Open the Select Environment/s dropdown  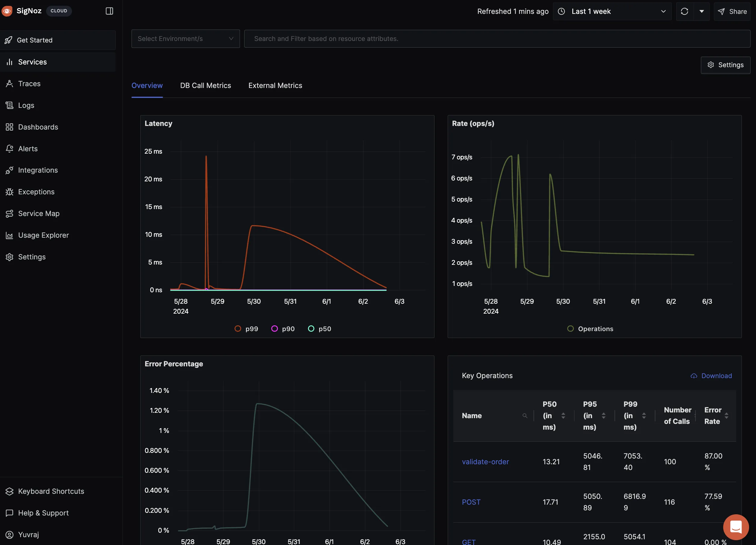click(185, 39)
